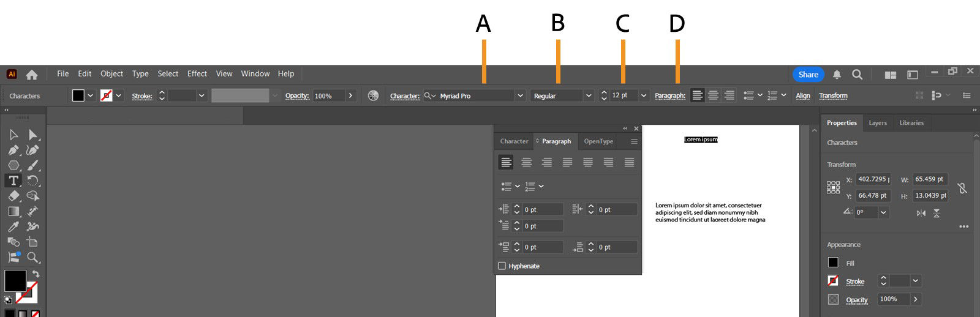Viewport: 980px width, 317px height.
Task: Click Stroke link in Appearance section
Action: [x=855, y=282]
